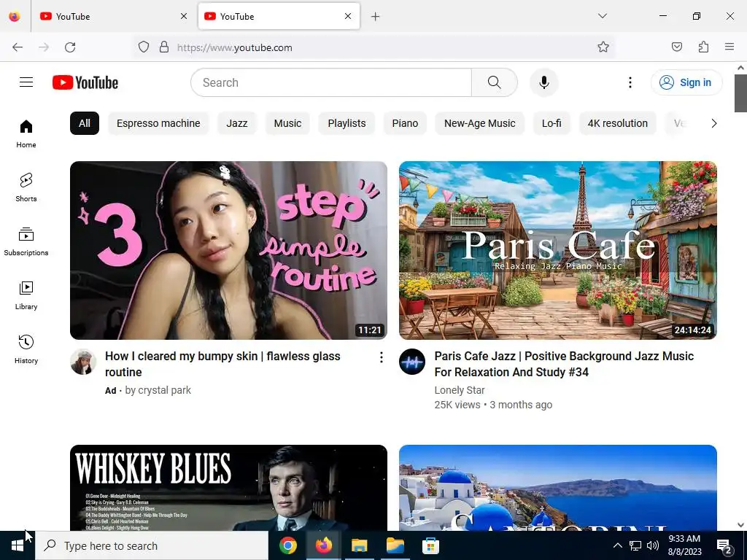Image resolution: width=747 pixels, height=560 pixels.
Task: Select the Jazz filter chip
Action: click(237, 123)
